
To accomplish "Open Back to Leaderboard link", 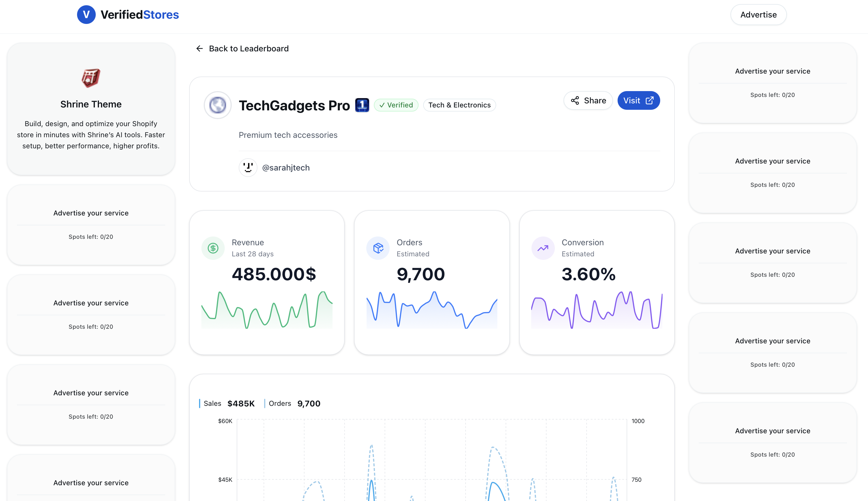I will tap(249, 48).
